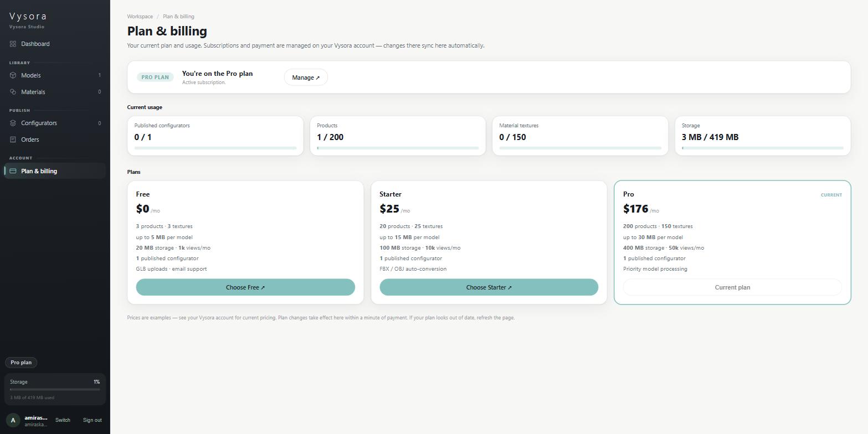868x434 pixels.
Task: Open the Materials section
Action: (55, 92)
